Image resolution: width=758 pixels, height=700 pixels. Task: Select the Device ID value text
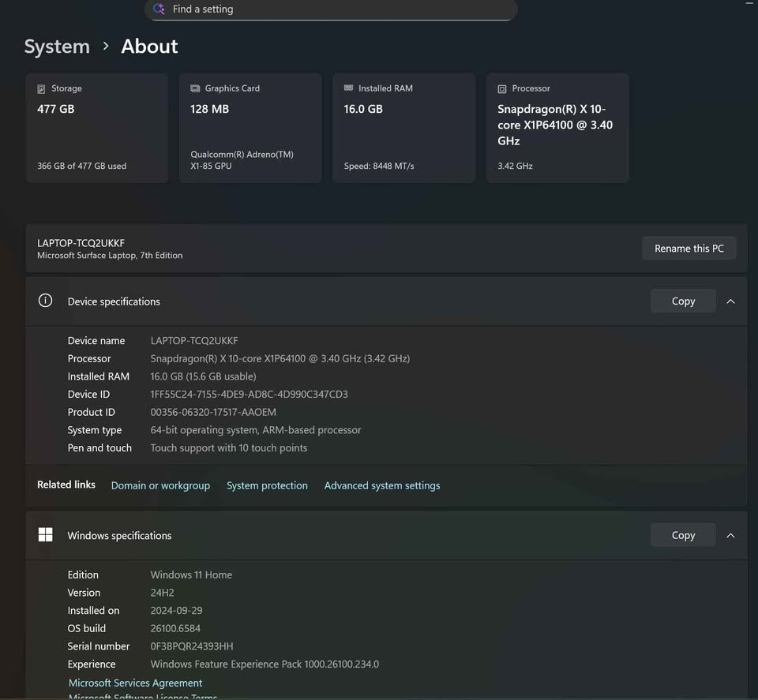coord(249,395)
